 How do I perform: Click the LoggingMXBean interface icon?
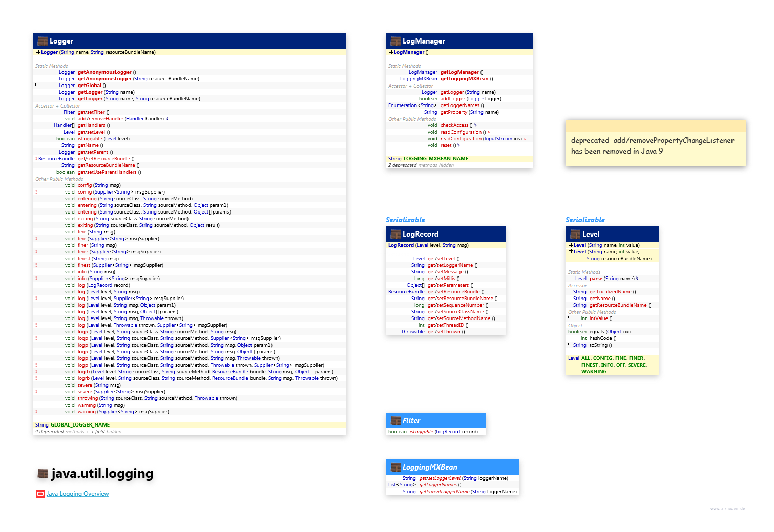pyautogui.click(x=395, y=467)
